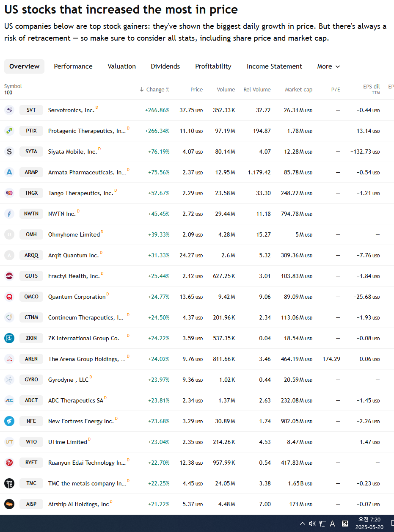Screen dimensions: 394x532
Task: Open the PTIX ticker symbol link
Action: click(x=31, y=131)
